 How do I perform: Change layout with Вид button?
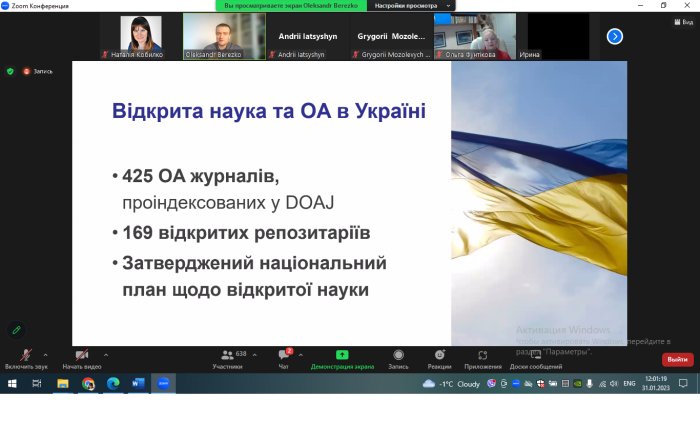pyautogui.click(x=683, y=22)
